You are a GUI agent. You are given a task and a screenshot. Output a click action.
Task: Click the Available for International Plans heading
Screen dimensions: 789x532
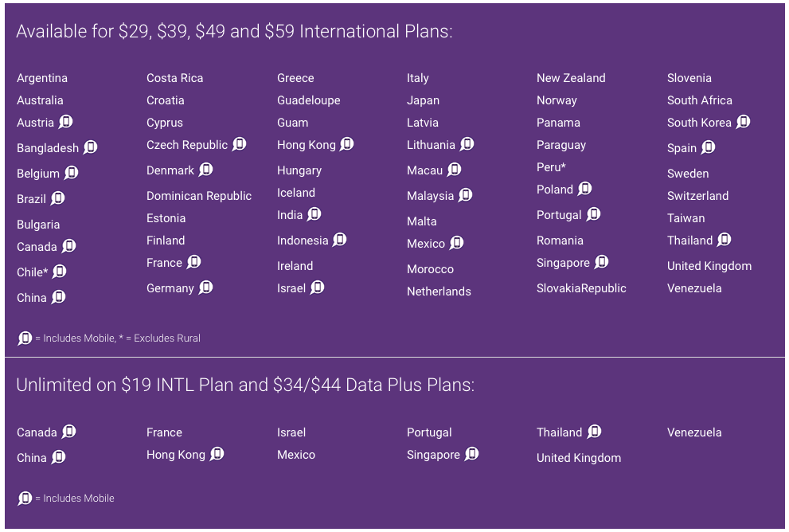[x=235, y=31]
